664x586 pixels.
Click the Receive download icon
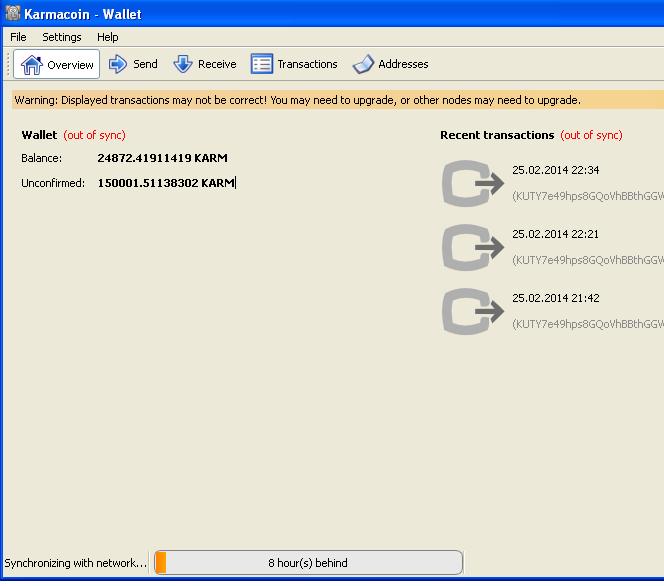tap(183, 64)
